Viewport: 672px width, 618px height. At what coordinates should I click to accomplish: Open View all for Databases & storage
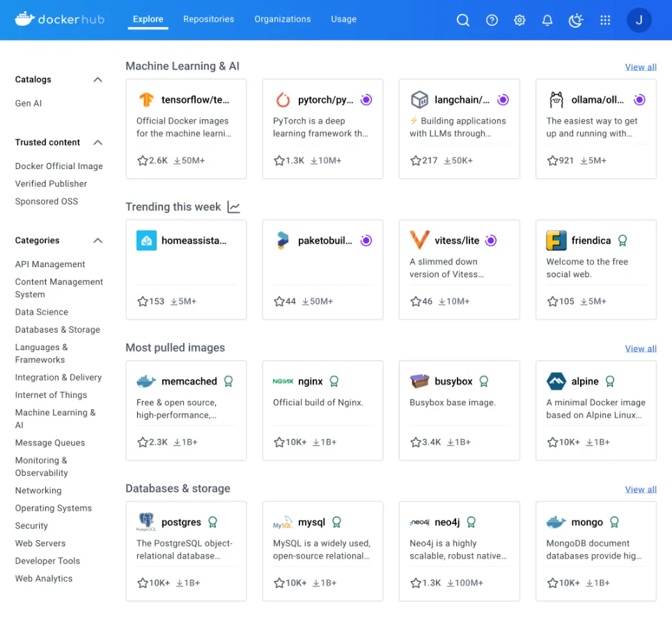(x=640, y=489)
